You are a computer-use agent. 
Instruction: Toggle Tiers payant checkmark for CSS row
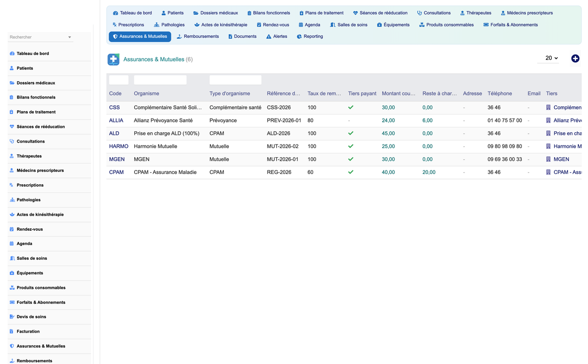tap(350, 107)
